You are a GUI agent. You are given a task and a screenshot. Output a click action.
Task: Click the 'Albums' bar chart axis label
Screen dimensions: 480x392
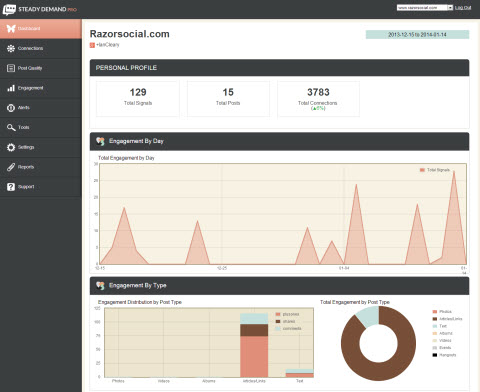click(x=209, y=381)
